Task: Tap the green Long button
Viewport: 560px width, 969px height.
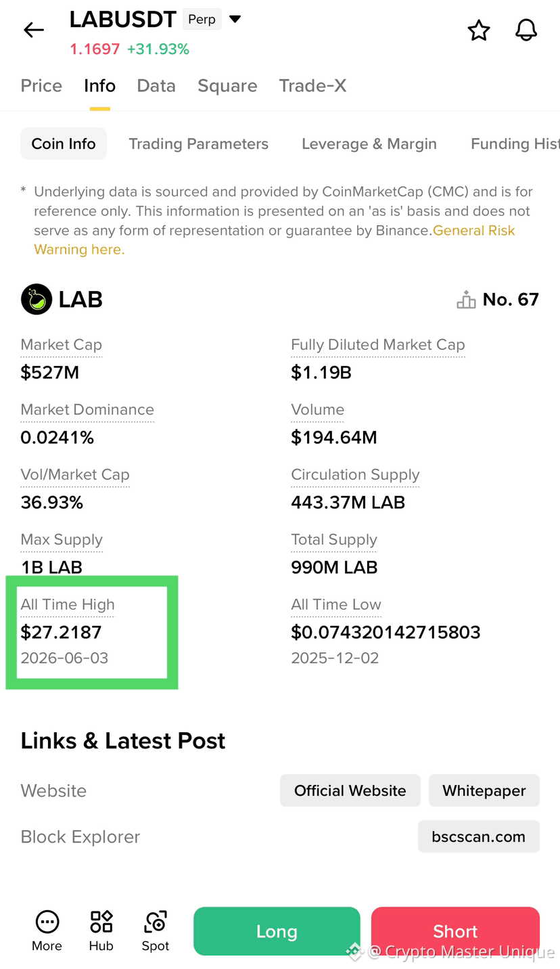Action: (277, 931)
